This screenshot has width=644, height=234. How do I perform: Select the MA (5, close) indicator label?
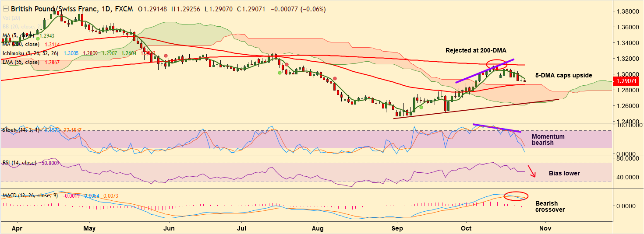coord(18,35)
